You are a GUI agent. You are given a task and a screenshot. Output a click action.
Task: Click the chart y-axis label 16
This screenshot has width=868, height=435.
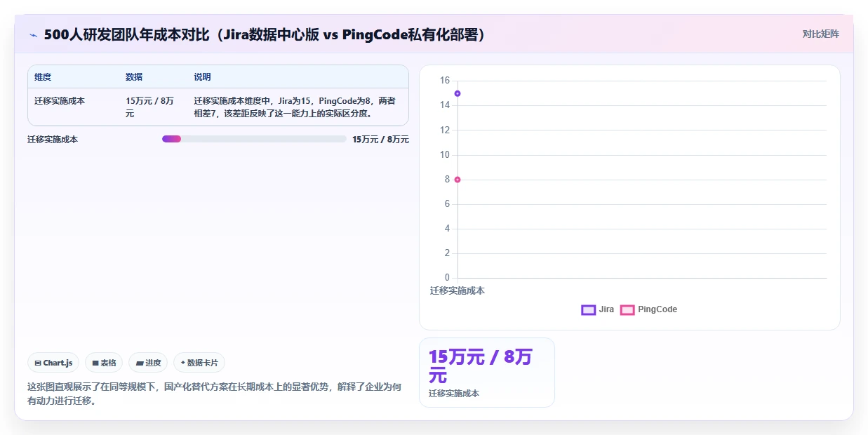point(444,81)
